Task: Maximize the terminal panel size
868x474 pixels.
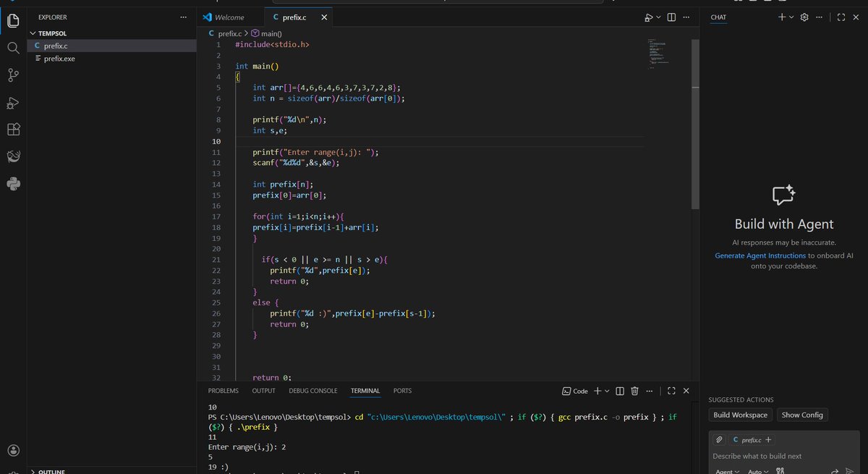Action: (671, 391)
